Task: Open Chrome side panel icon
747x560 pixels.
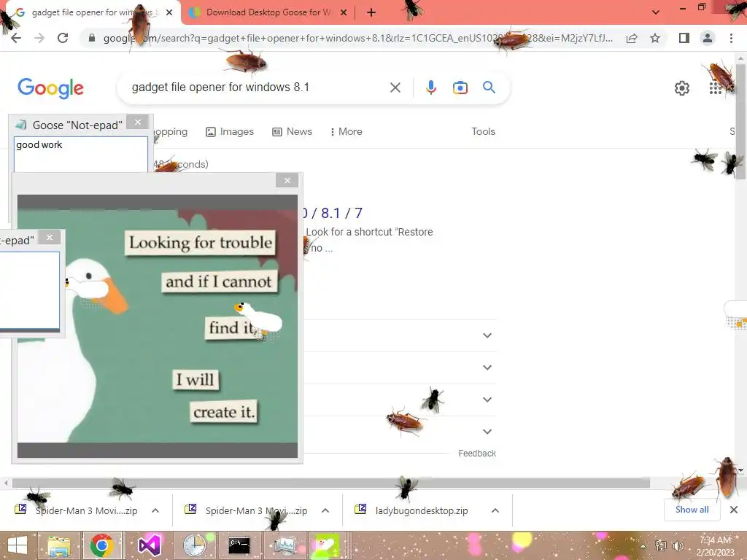Action: (x=684, y=38)
